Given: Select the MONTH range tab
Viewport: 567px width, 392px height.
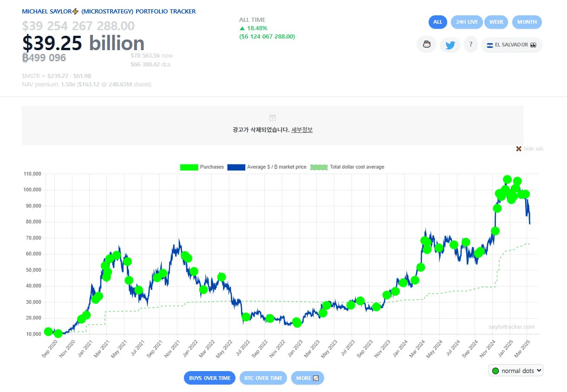Looking at the screenshot, I should [527, 22].
